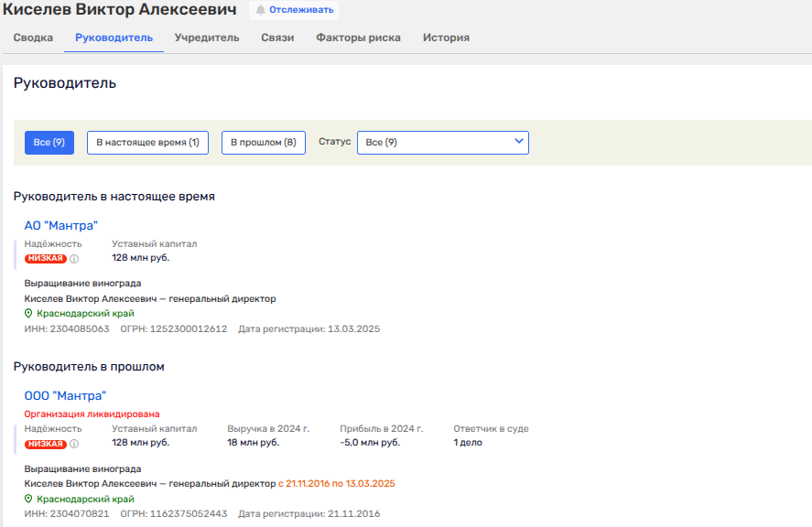Image resolution: width=812 pixels, height=527 pixels.
Task: Switch to the Сводка tab
Action: tap(33, 38)
